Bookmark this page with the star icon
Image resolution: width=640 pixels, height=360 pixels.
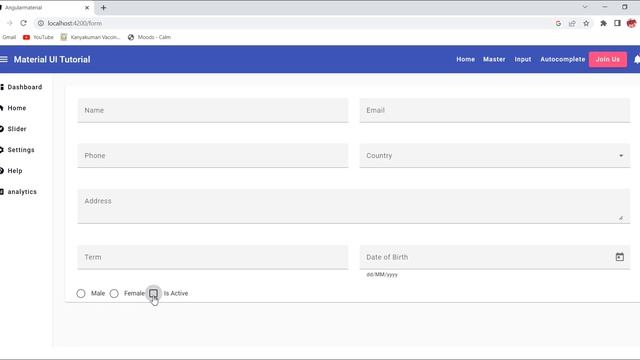(586, 23)
